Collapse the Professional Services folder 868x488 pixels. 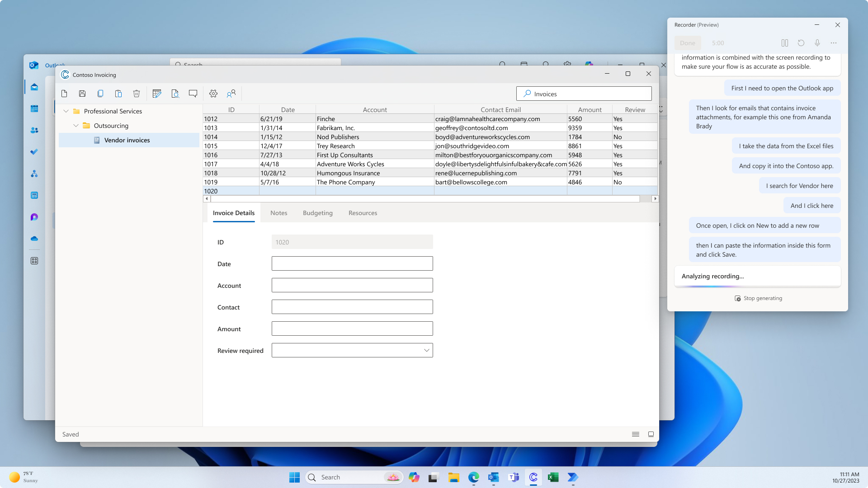pos(66,111)
